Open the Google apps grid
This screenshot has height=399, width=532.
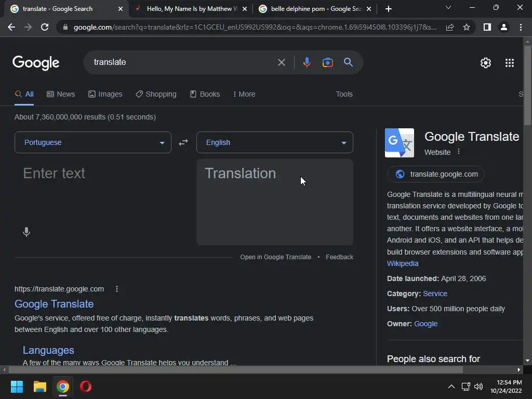[x=510, y=63]
